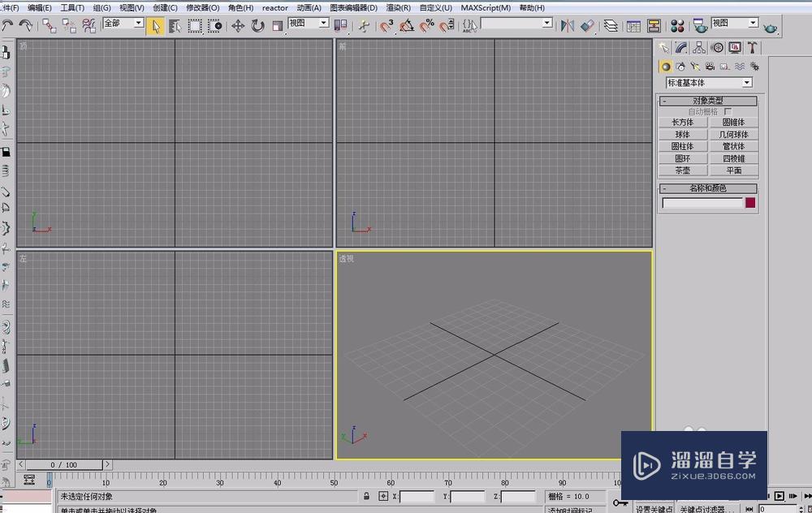
Task: Open Render Scene dialog teapot icon
Action: [x=700, y=26]
